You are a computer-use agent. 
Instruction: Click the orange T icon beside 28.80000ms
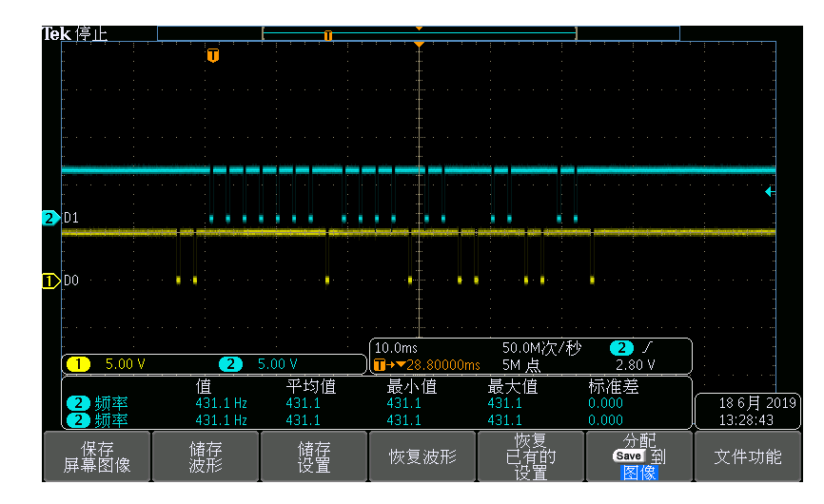(x=380, y=365)
